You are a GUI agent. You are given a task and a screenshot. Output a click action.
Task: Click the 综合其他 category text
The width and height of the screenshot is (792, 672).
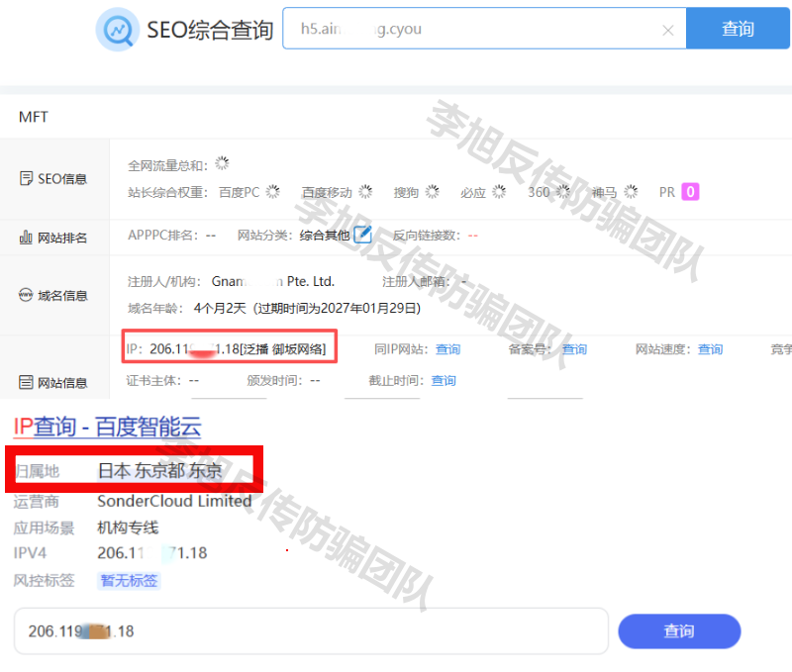[x=325, y=236]
